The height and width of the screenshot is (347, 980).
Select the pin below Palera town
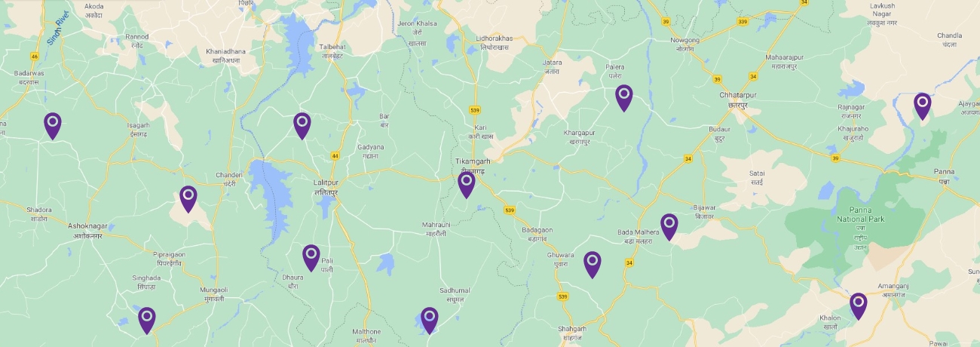pyautogui.click(x=623, y=98)
